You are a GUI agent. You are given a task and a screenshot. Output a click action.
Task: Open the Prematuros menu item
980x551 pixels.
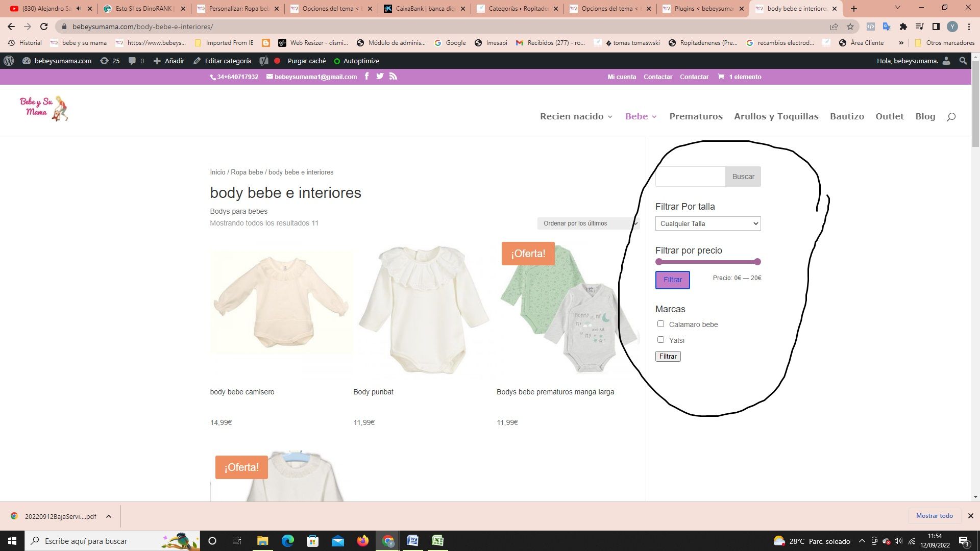pos(696,116)
